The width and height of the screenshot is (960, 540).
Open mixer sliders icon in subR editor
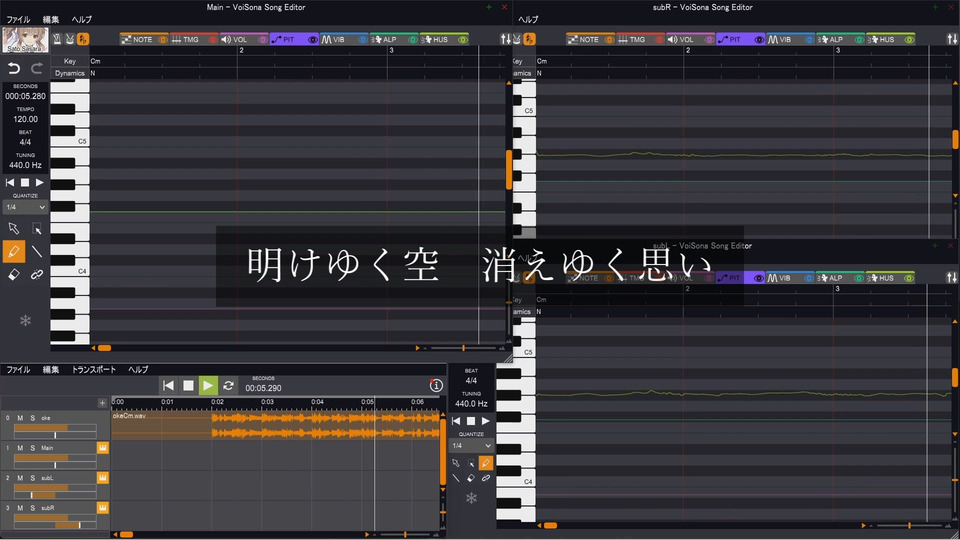tap(952, 39)
